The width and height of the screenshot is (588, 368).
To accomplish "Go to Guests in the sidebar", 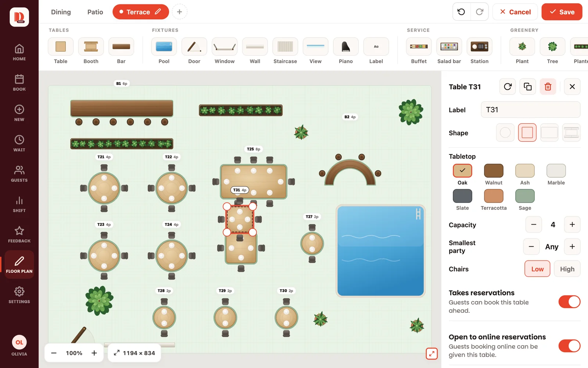I will (x=19, y=174).
